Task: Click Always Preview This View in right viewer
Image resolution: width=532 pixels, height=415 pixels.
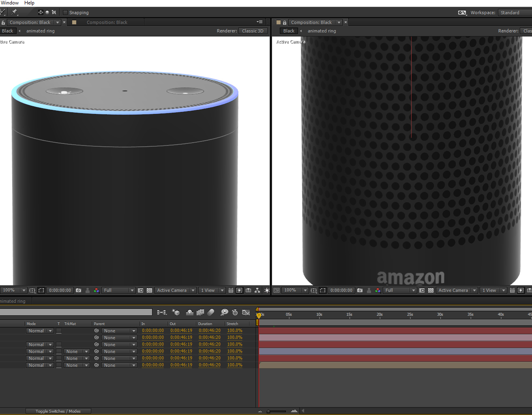Action: point(277,290)
